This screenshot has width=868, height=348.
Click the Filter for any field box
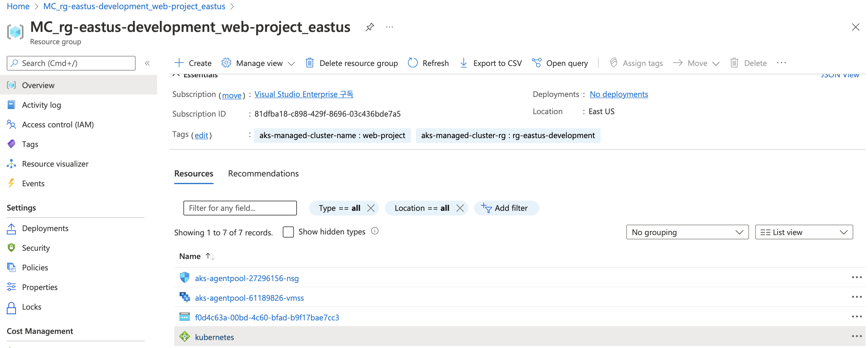240,208
